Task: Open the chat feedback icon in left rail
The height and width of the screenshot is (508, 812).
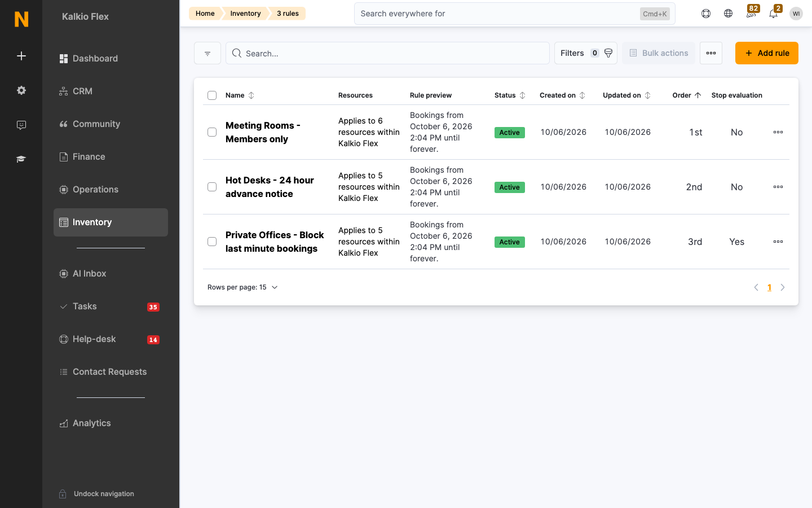Action: [21, 125]
